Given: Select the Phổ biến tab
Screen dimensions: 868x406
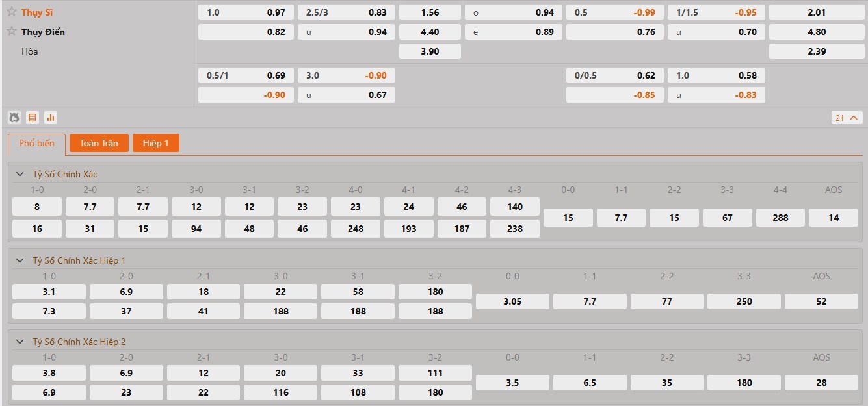Looking at the screenshot, I should click(x=36, y=144).
